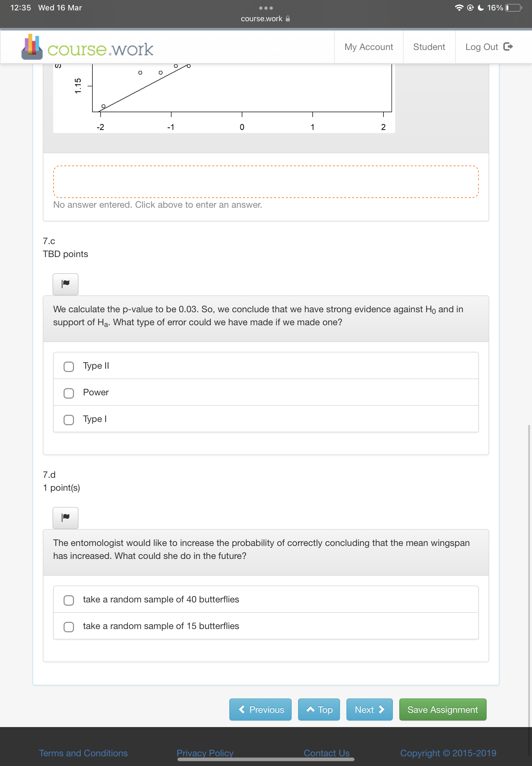
Task: Open Terms and Conditions
Action: click(x=83, y=753)
